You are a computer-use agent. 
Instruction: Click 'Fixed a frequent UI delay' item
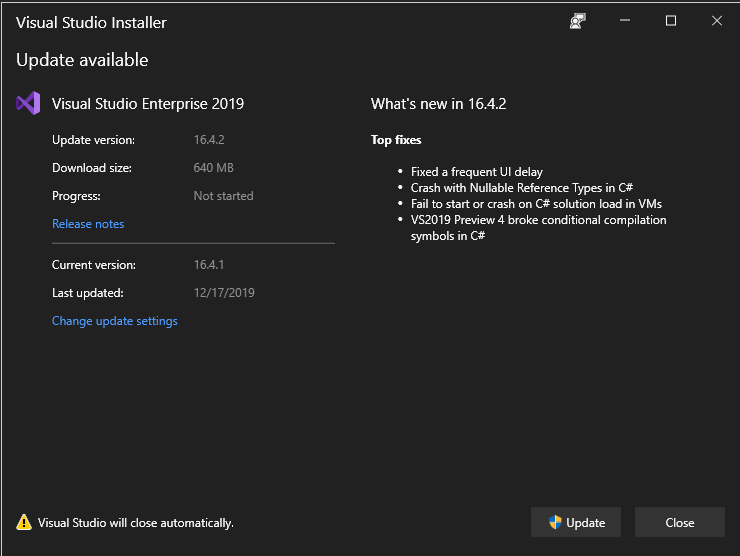click(477, 172)
